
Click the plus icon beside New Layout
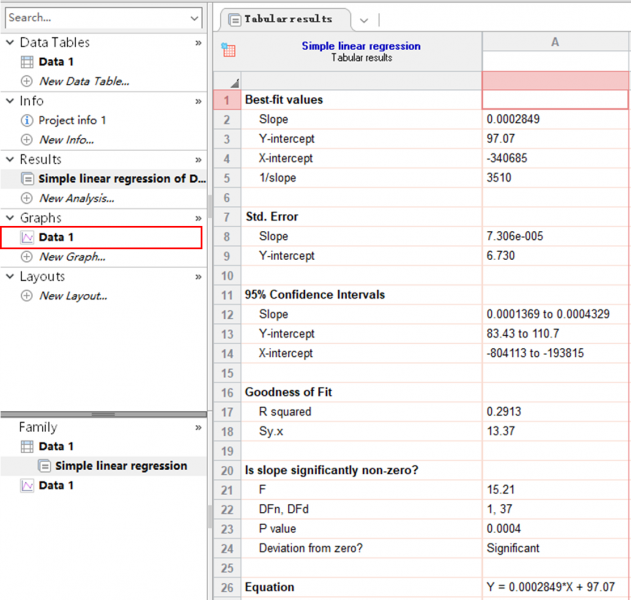tap(27, 296)
